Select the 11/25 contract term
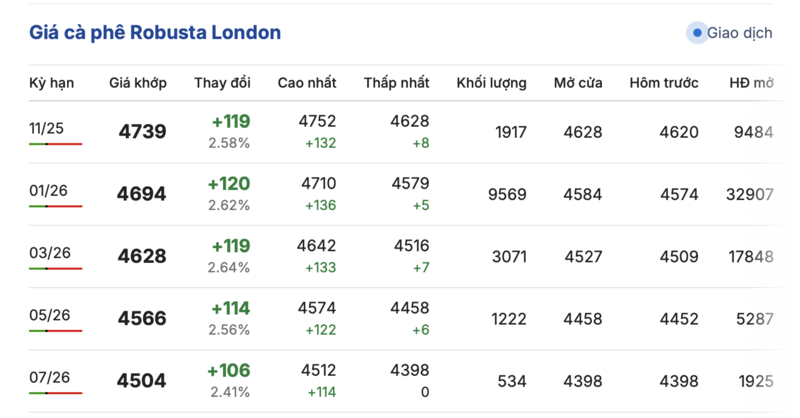 click(x=46, y=126)
